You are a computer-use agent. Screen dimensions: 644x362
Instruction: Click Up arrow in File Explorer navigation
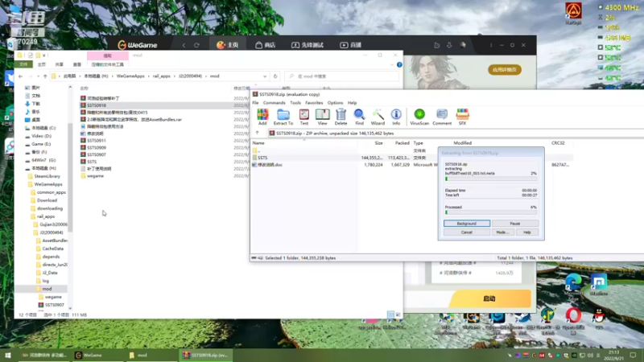[x=45, y=76]
